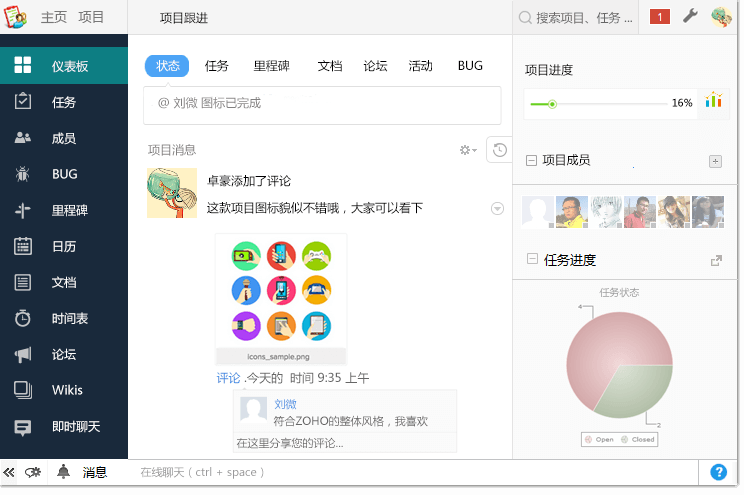Screen dimensions: 744x495
Task: Collapse the 项目成员 section
Action: click(x=531, y=160)
